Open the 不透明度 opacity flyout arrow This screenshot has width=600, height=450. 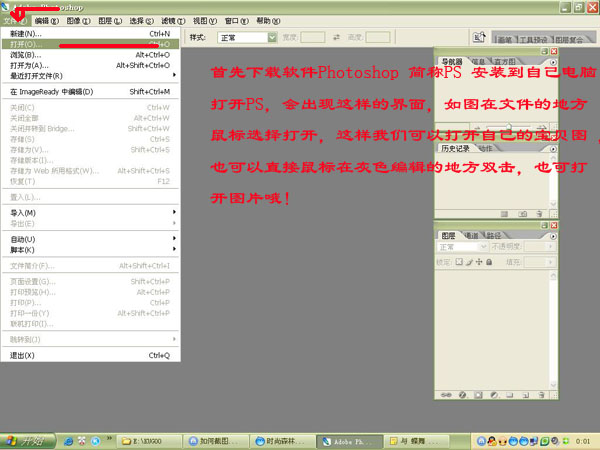pos(550,247)
